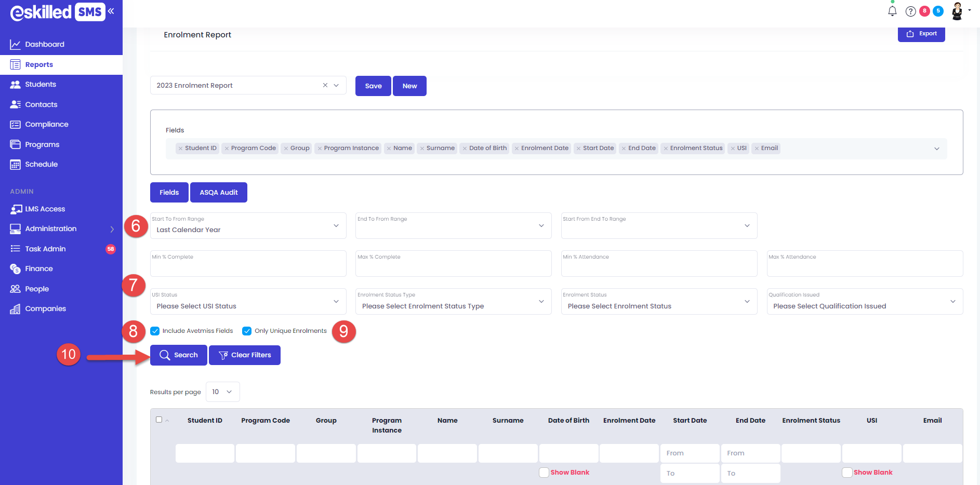The height and width of the screenshot is (485, 980).
Task: Open the help question mark icon
Action: tap(910, 11)
